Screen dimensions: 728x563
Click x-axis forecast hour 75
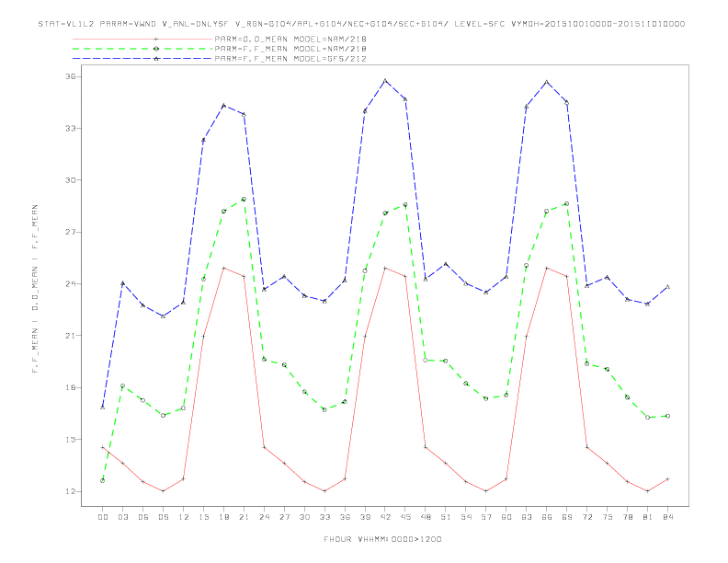(608, 517)
